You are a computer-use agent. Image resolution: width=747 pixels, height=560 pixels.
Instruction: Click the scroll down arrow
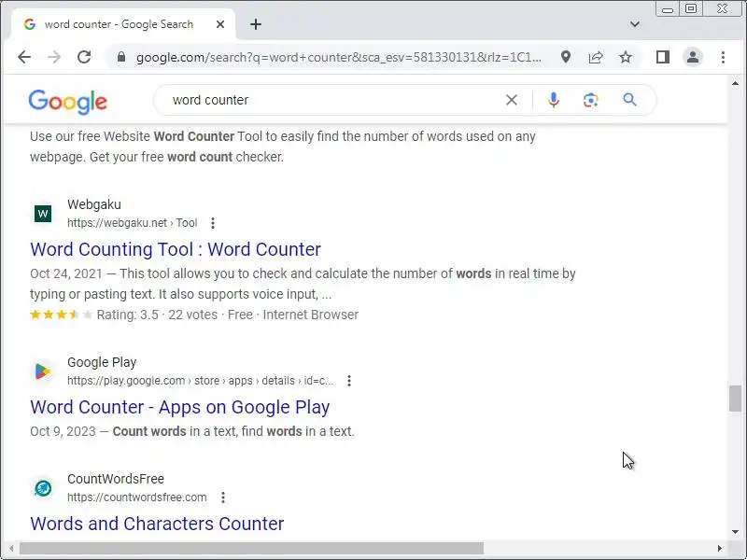pos(735,531)
